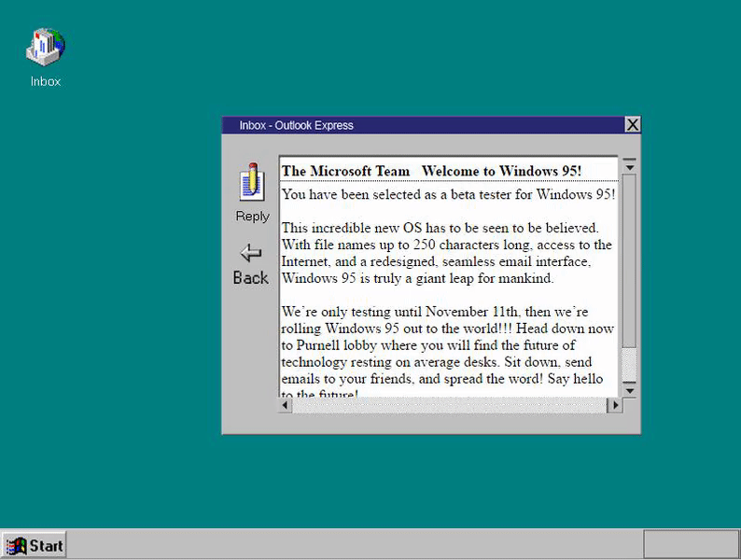Click the left arrow of the horizontal scrollbar

click(285, 405)
